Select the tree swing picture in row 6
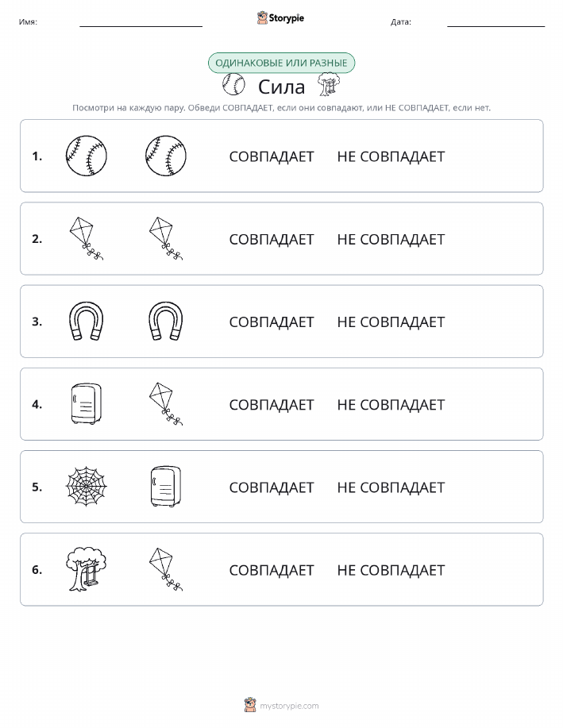563x728 pixels. [x=87, y=569]
